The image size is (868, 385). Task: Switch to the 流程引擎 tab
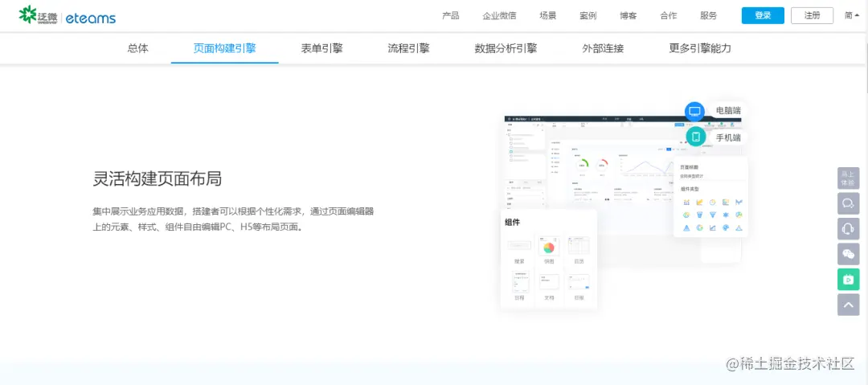pos(408,48)
